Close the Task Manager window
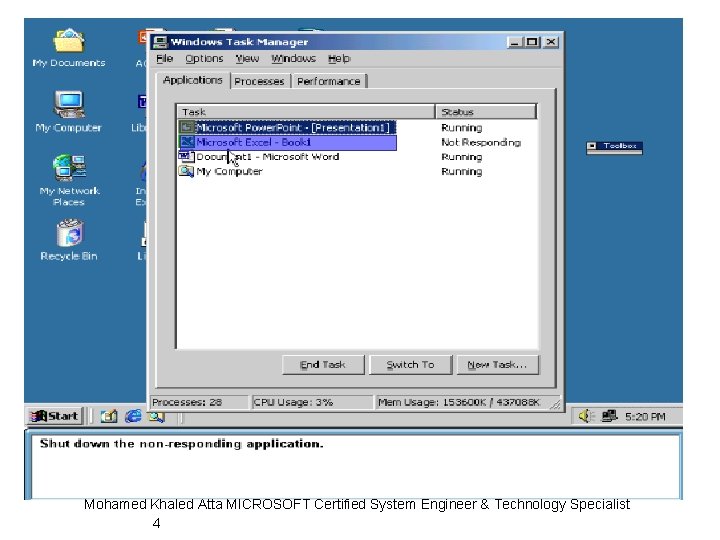This screenshot has width=720, height=540. pyautogui.click(x=551, y=42)
